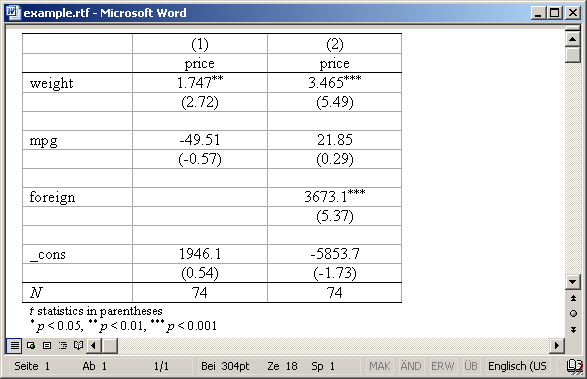Click the Word document icon in title bar
Image resolution: width=587 pixels, height=379 pixels.
[x=13, y=12]
